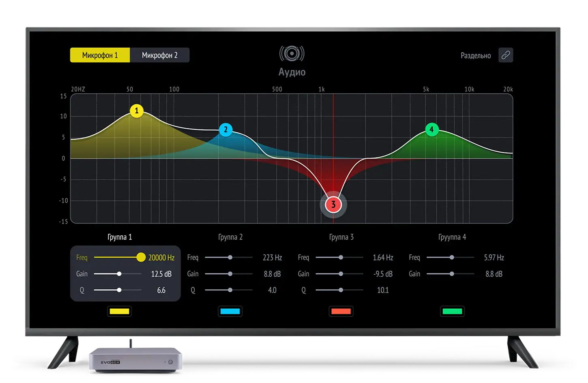Click the green color swatch under Группа 4
Screen dimensions: 588x383
click(x=452, y=311)
